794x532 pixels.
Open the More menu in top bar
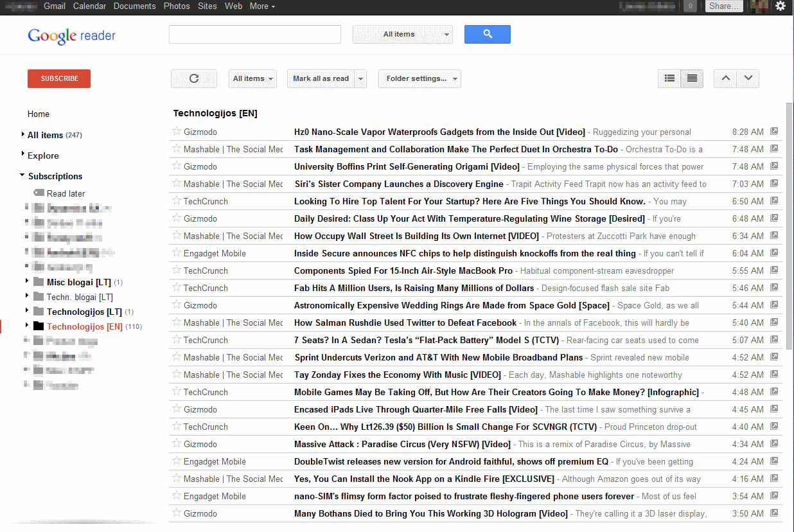(x=262, y=6)
